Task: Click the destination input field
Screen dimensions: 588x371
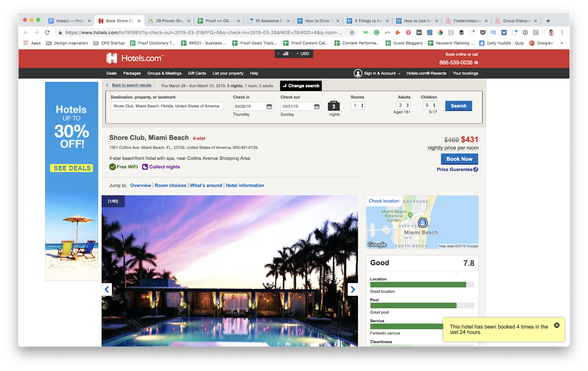Action: point(167,106)
